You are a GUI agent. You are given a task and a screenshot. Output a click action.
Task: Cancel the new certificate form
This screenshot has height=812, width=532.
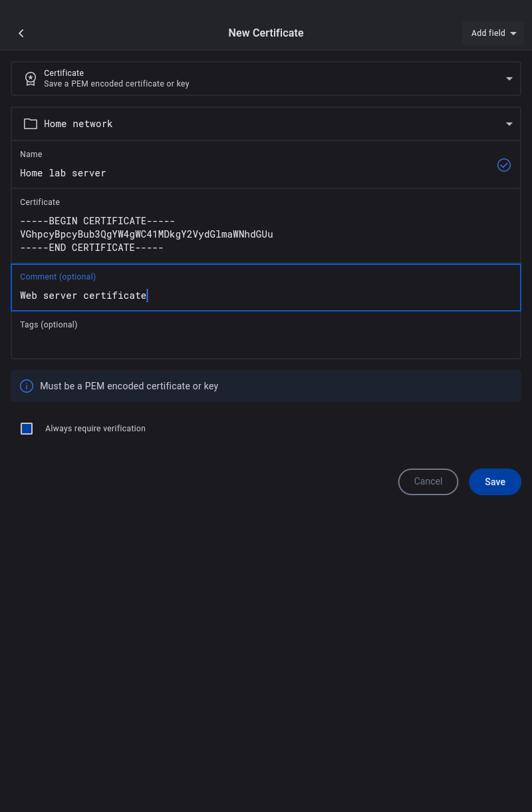tap(428, 482)
